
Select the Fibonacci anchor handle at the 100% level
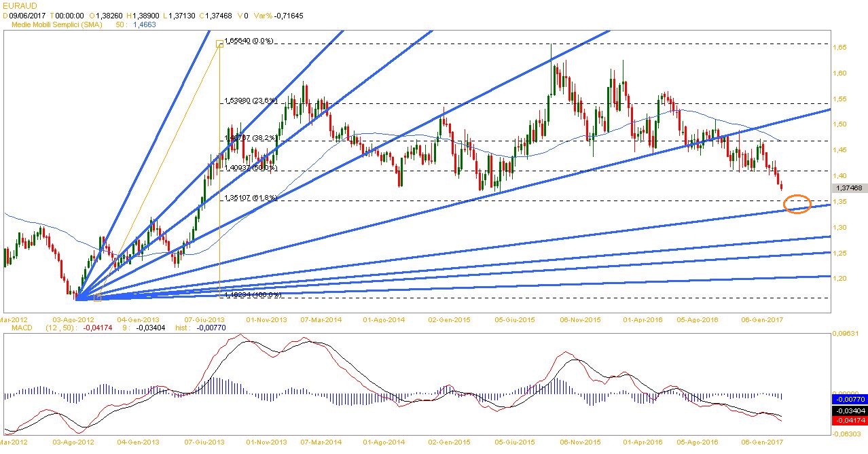coord(97,298)
